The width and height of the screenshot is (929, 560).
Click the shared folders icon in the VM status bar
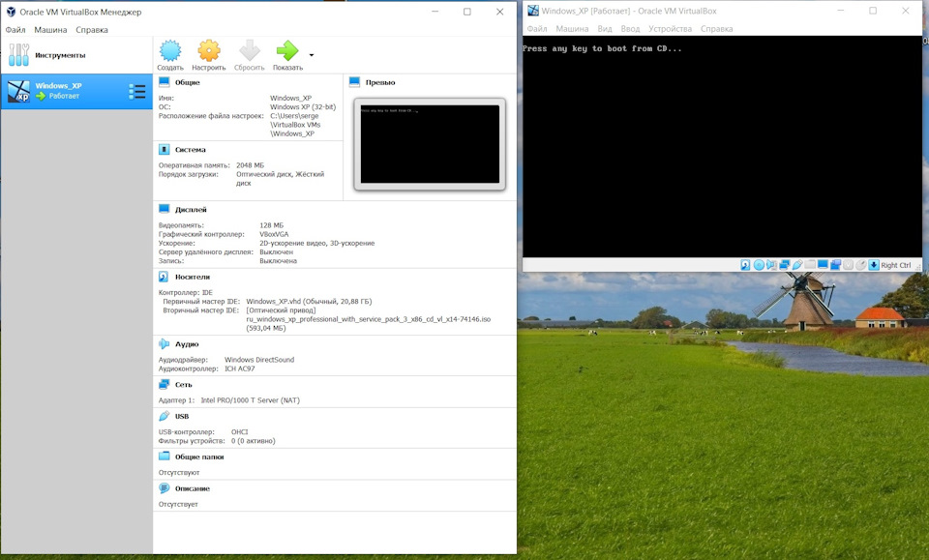(810, 265)
